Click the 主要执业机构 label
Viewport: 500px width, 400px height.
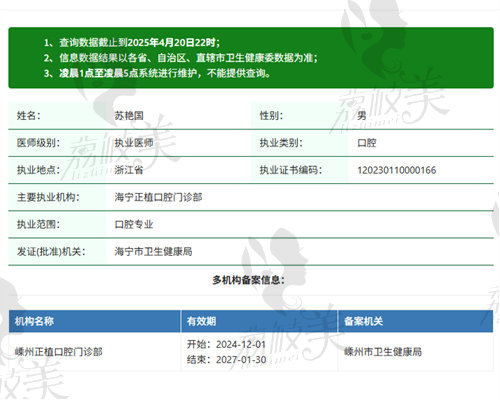pyautogui.click(x=48, y=197)
